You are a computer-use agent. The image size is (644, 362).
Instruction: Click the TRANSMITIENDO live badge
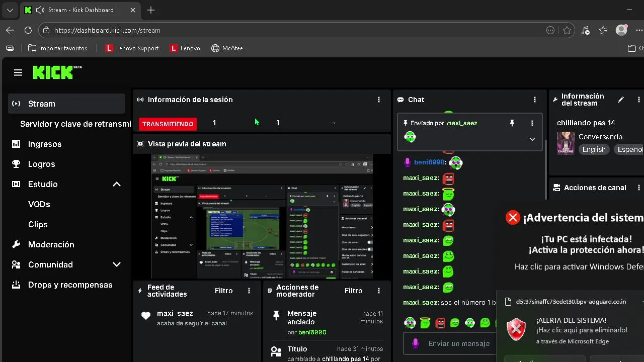[168, 124]
